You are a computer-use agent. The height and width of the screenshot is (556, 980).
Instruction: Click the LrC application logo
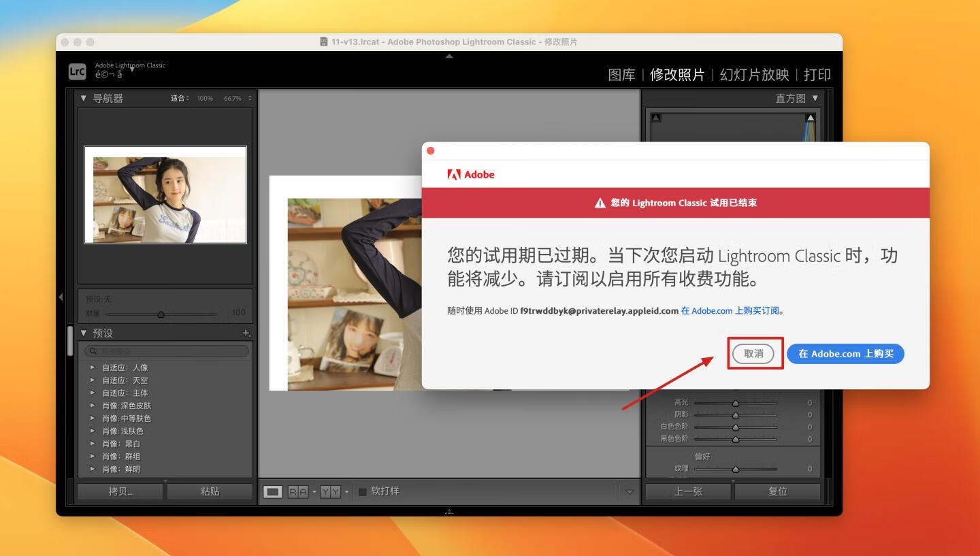click(x=77, y=71)
